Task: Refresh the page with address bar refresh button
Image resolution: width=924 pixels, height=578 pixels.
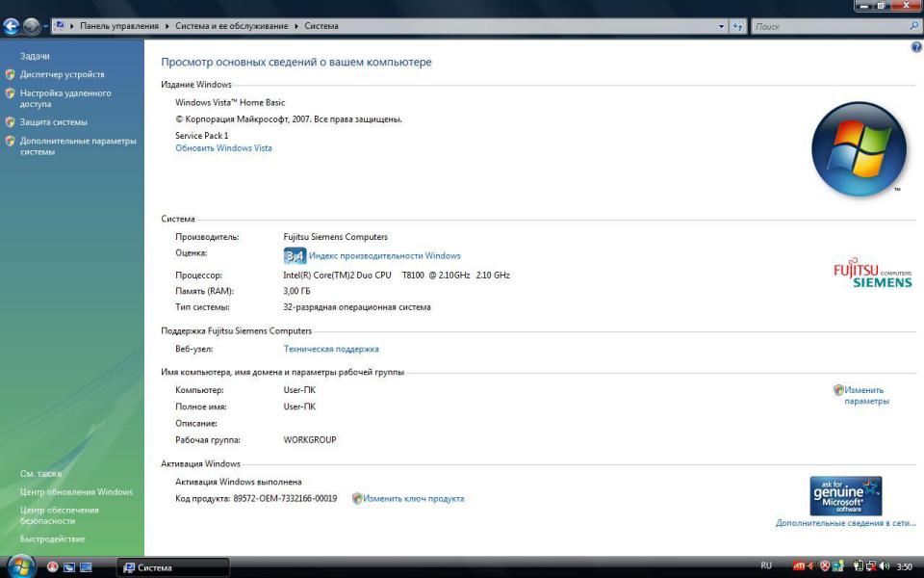Action: pyautogui.click(x=738, y=26)
